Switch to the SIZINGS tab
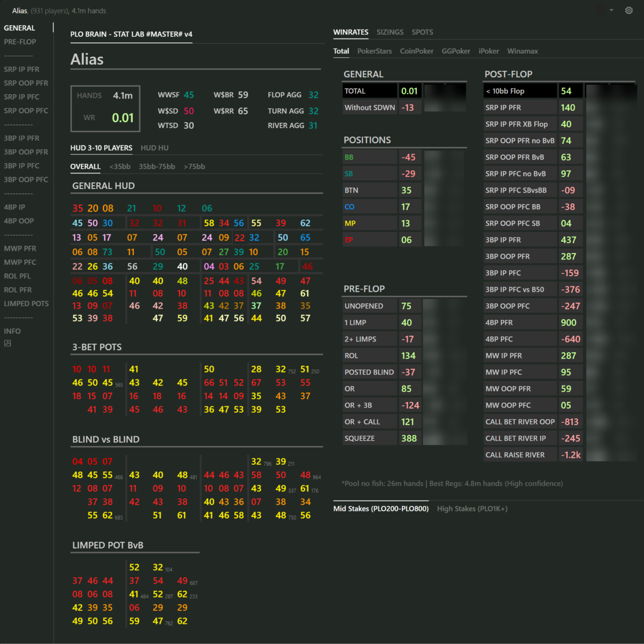Screen dimensions: 644x644 [x=390, y=32]
